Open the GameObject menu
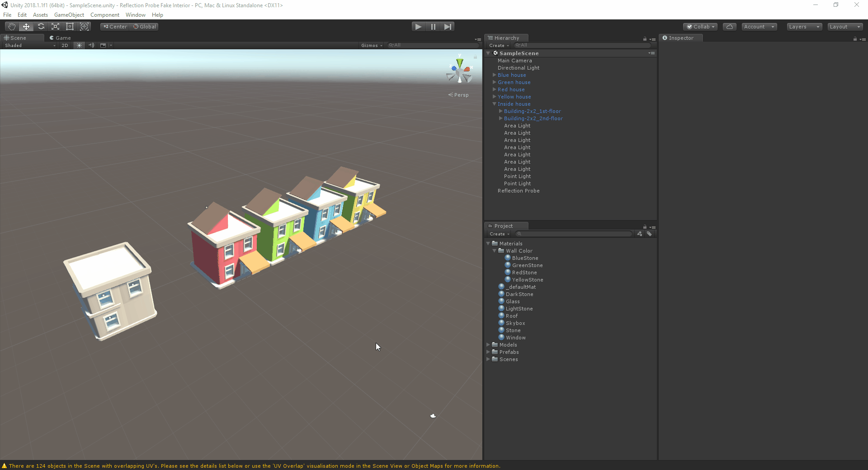Viewport: 868px width, 470px height. (x=69, y=15)
